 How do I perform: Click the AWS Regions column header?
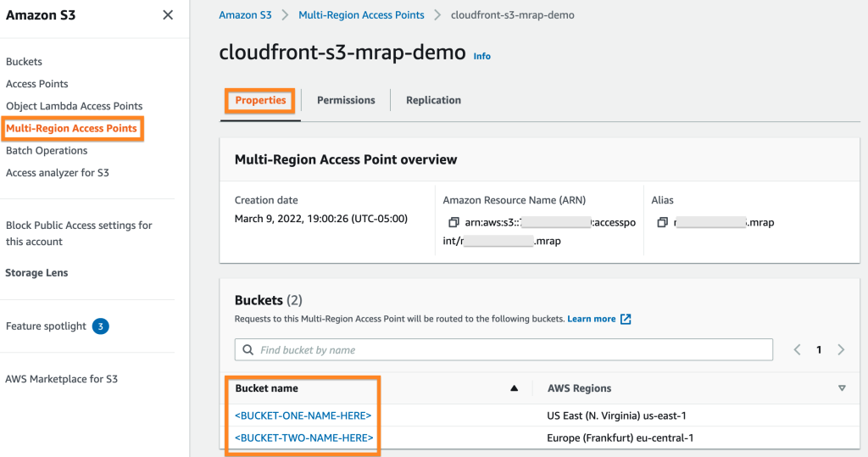(x=579, y=388)
